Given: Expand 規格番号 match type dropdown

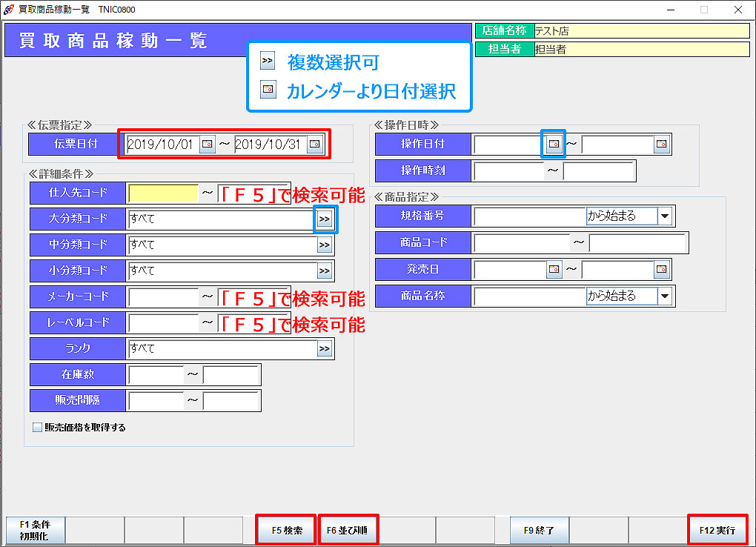Looking at the screenshot, I should [x=665, y=216].
